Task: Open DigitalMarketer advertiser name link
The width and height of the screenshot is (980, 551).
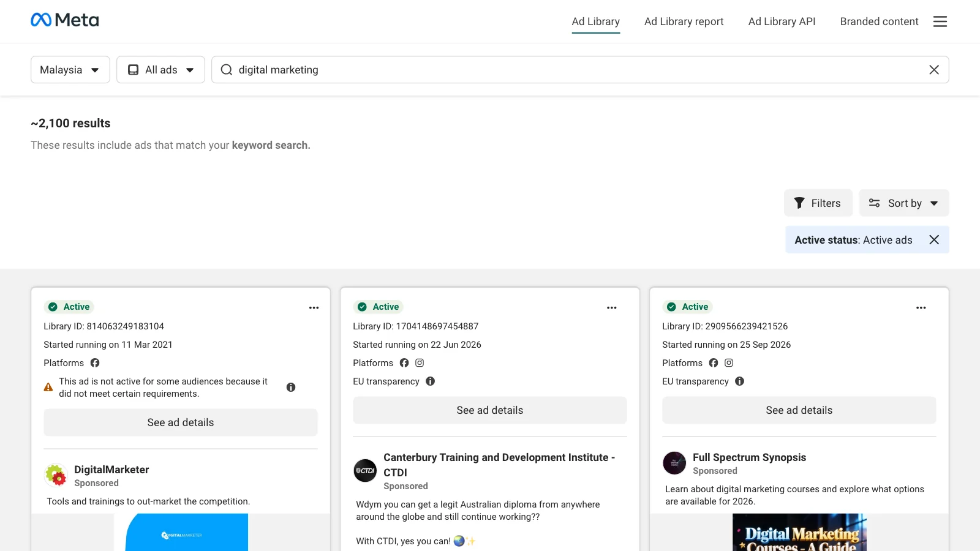Action: click(x=111, y=470)
